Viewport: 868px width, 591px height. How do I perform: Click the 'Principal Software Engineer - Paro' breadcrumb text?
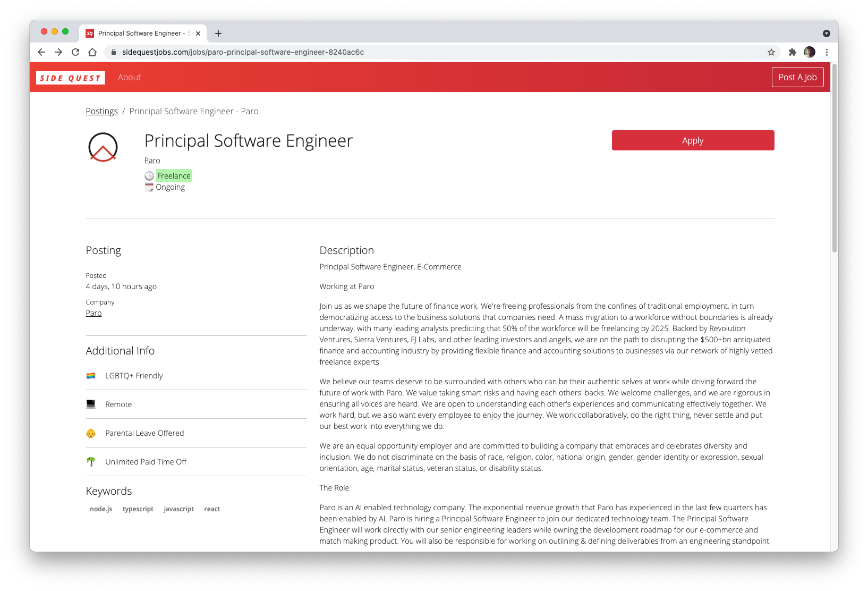194,111
